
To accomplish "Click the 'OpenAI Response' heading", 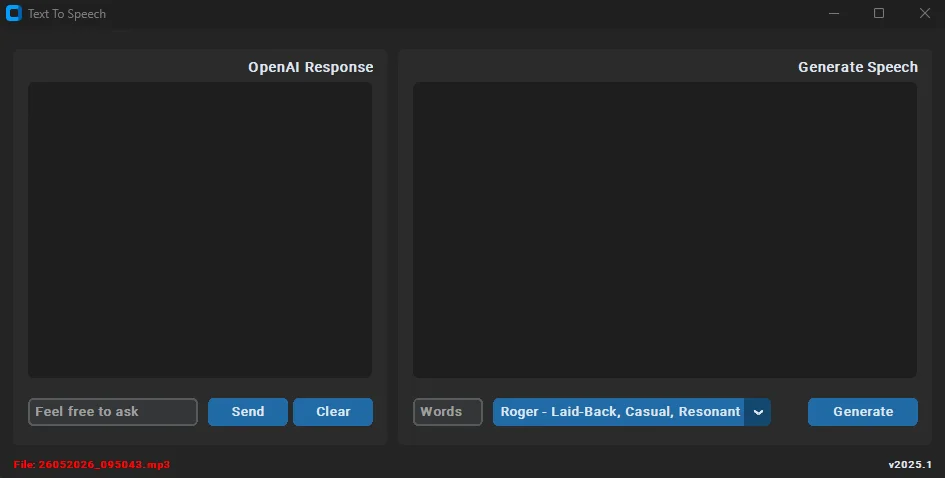I will [310, 67].
